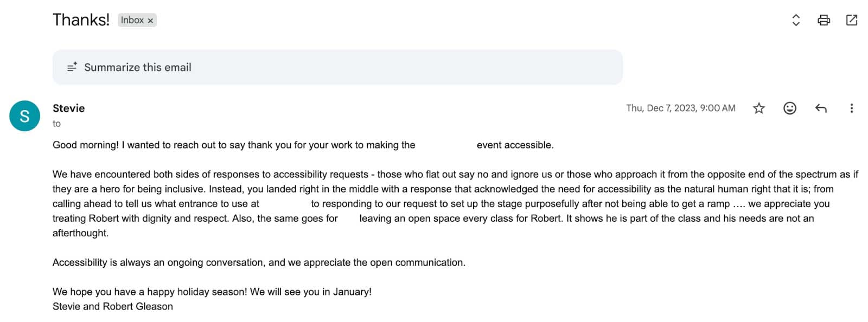Open the email in a new window

(851, 21)
